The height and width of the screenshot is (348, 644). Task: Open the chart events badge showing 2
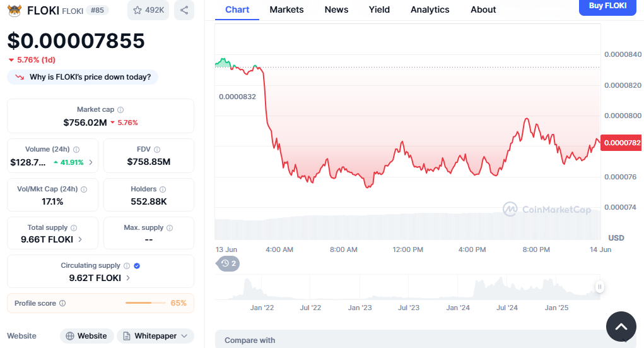tap(228, 263)
